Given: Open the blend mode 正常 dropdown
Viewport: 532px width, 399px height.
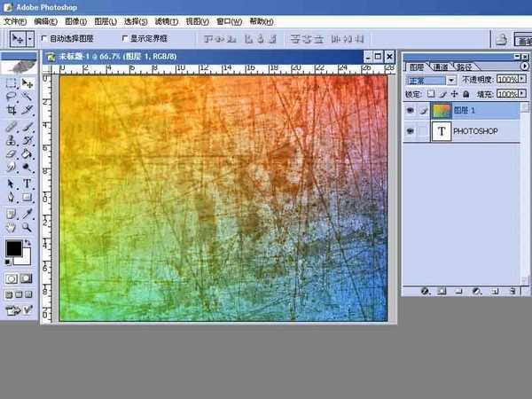Looking at the screenshot, I should 451,80.
